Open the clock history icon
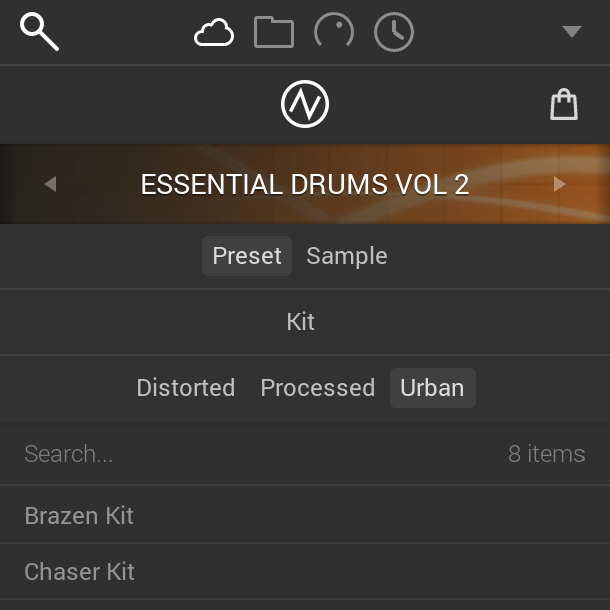610x610 pixels. (394, 32)
